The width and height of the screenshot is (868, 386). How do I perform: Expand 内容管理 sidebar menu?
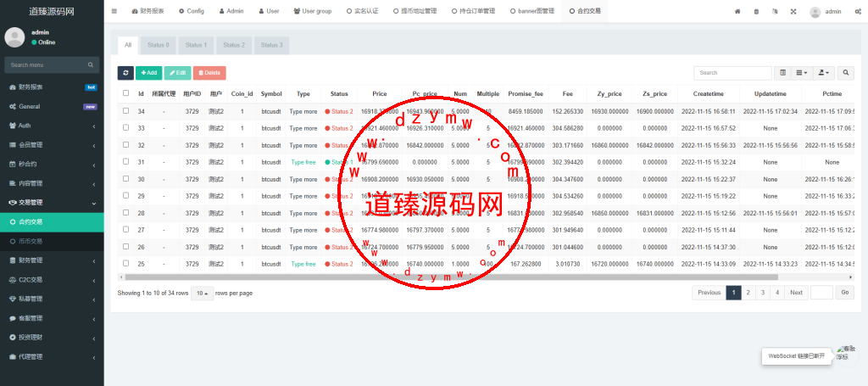[x=52, y=183]
